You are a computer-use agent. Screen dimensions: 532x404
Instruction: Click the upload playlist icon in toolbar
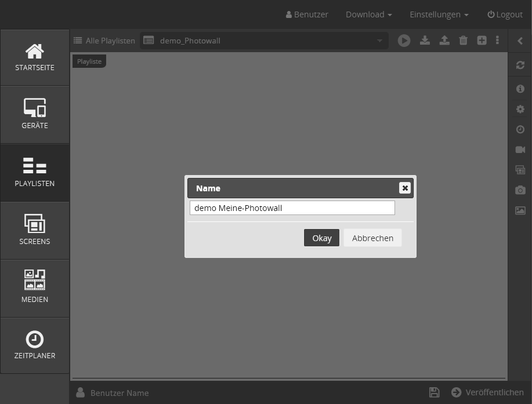tap(444, 41)
